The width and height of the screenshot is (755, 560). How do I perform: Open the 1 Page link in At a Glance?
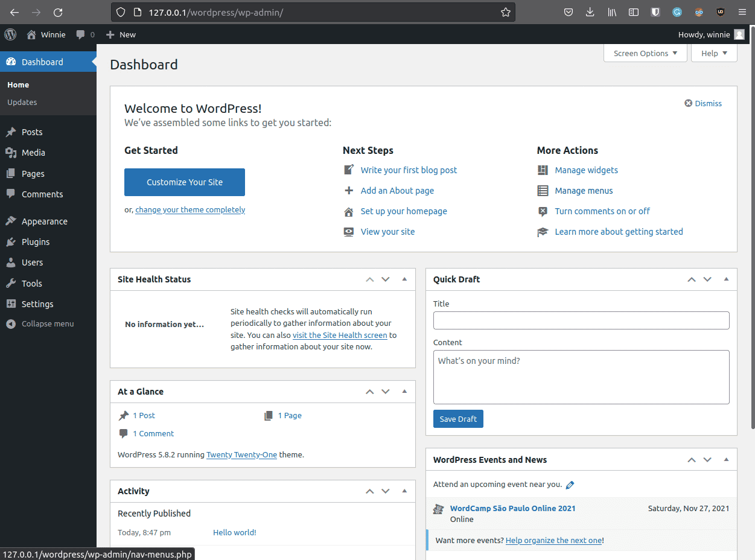click(x=290, y=415)
